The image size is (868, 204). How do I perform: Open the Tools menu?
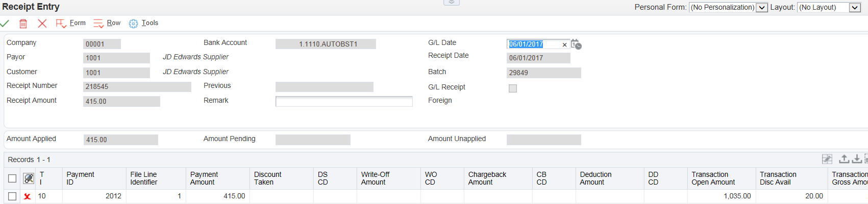143,24
